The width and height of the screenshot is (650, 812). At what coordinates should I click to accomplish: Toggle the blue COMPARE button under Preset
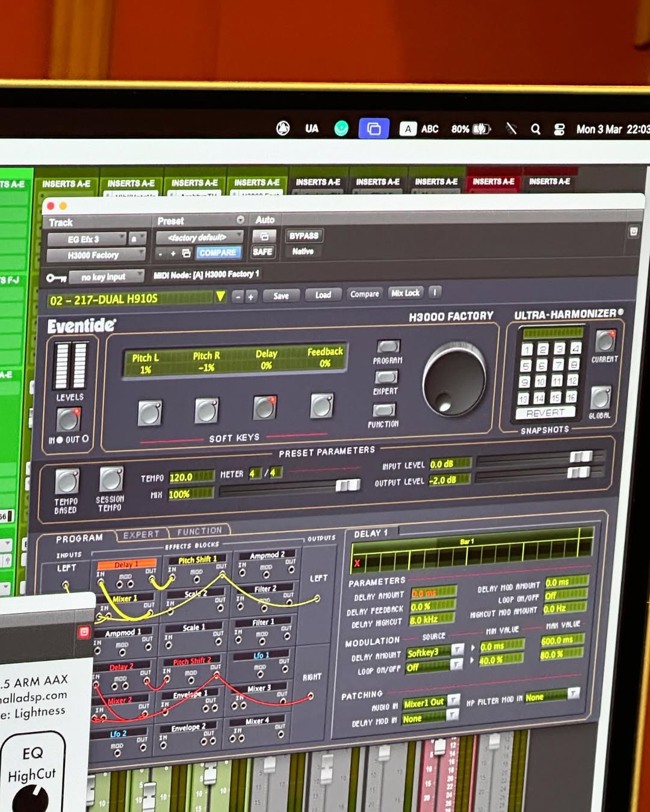217,253
